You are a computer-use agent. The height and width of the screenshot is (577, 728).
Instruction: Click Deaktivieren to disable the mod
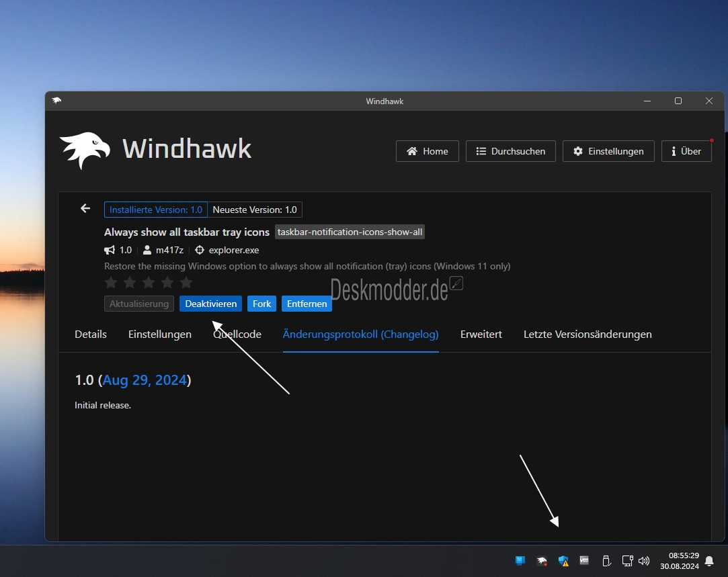(211, 304)
